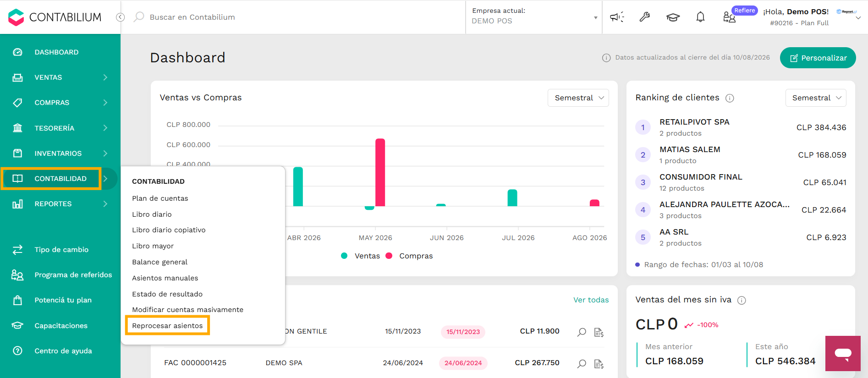Click info icon next to Ranking de clientes

730,98
